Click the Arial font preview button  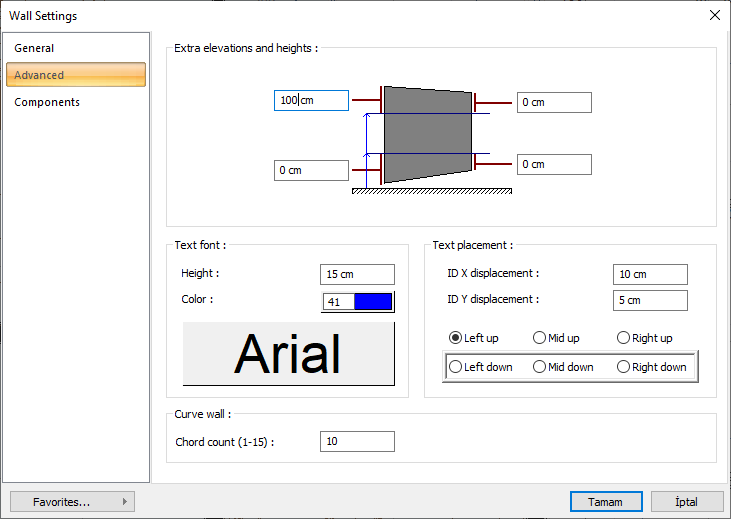pos(288,354)
